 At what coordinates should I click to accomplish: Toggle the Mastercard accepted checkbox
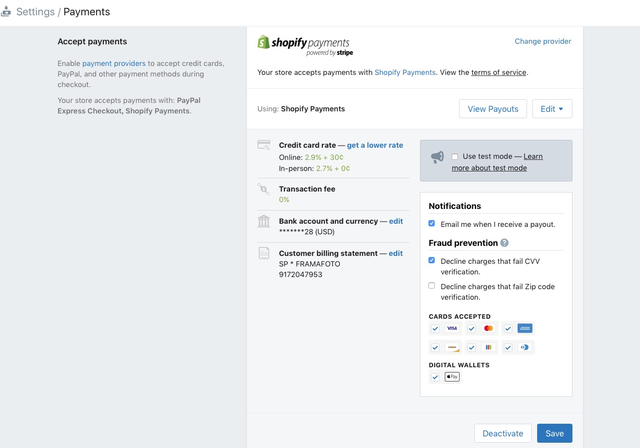click(x=471, y=328)
